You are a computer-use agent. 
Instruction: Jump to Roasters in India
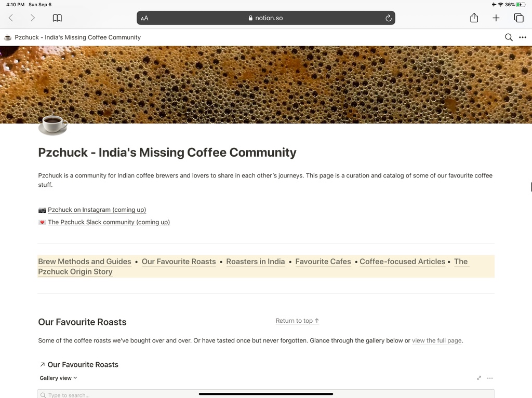256,262
